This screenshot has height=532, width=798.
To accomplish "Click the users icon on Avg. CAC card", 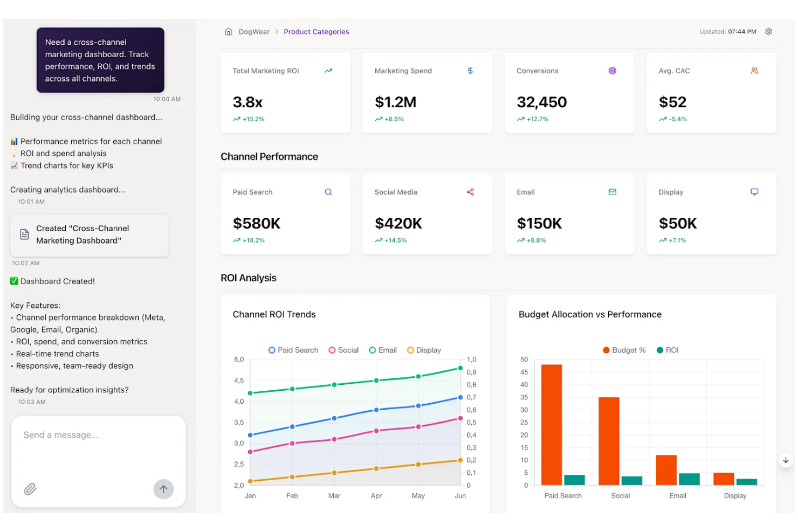I will point(754,71).
